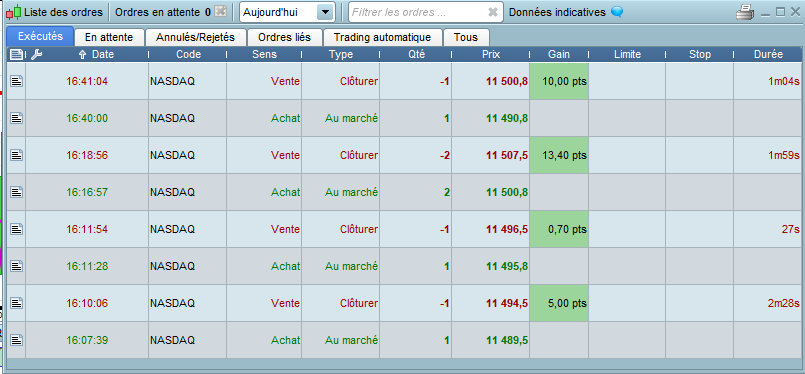Click the wrench settings icon in header
Screen dimensions: 805x374
tap(36, 54)
